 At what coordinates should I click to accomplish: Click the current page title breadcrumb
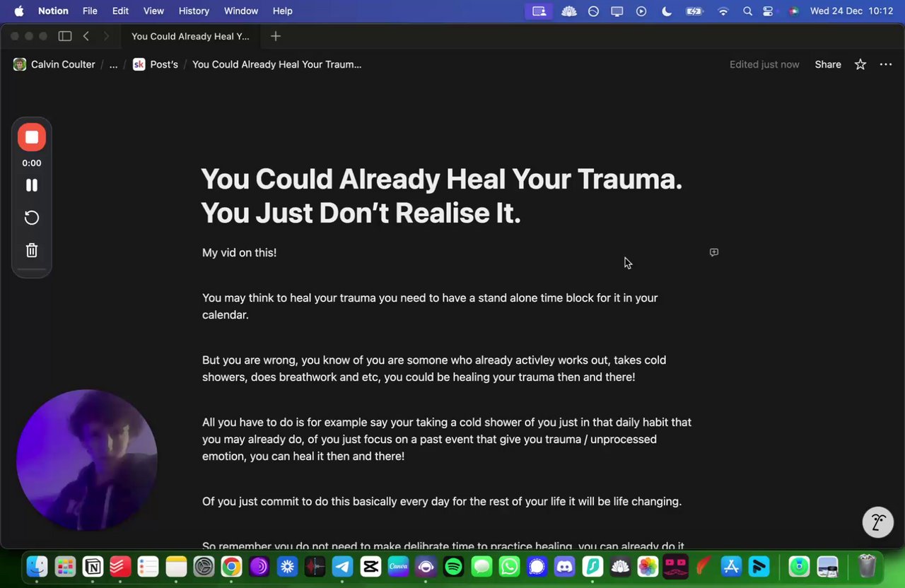[277, 64]
